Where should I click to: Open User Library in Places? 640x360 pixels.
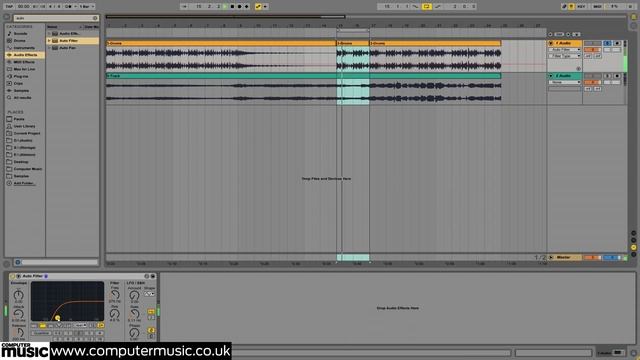tap(24, 126)
